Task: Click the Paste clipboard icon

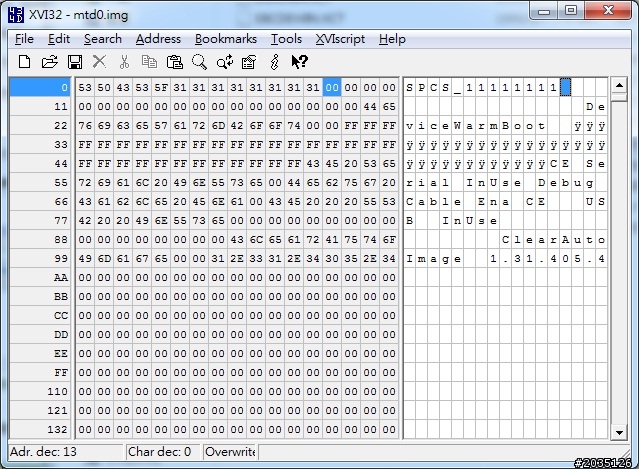Action: click(x=174, y=62)
